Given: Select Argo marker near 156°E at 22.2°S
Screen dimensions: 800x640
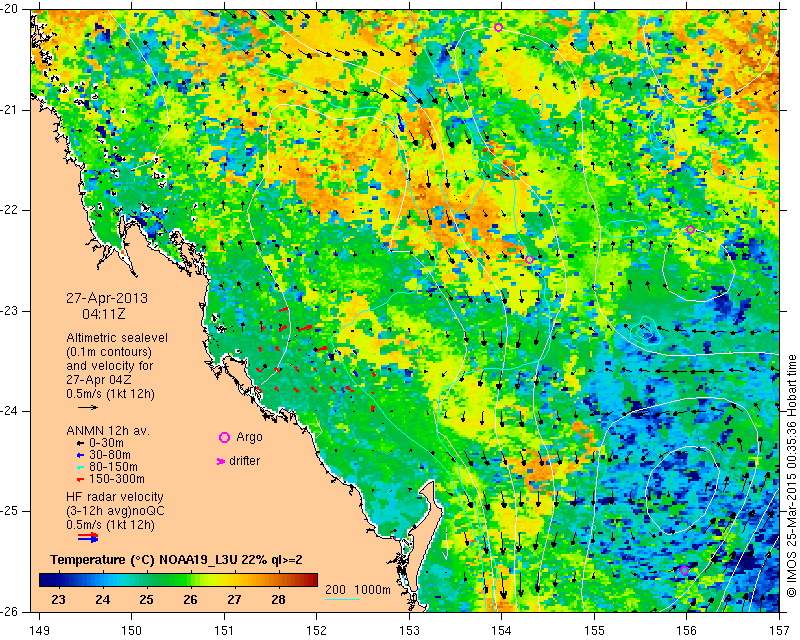Looking at the screenshot, I should coord(690,230).
